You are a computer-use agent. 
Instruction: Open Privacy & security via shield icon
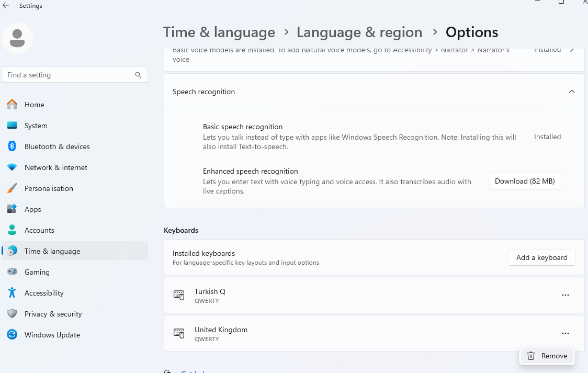point(12,313)
